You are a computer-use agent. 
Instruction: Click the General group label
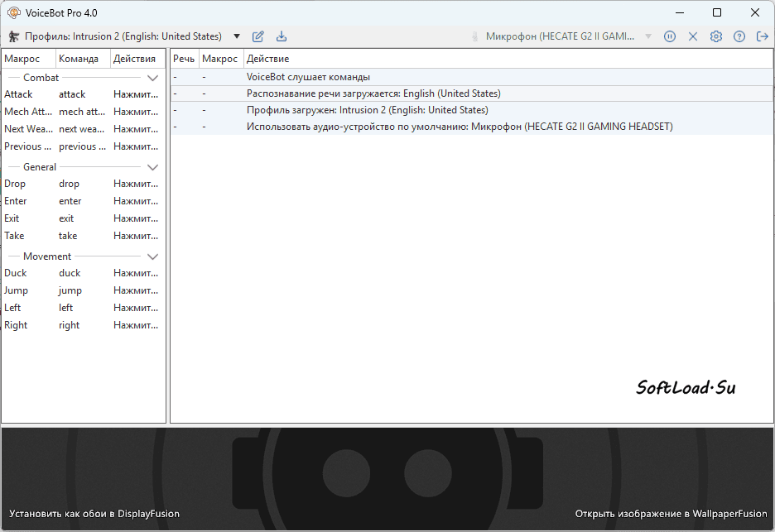pyautogui.click(x=40, y=167)
